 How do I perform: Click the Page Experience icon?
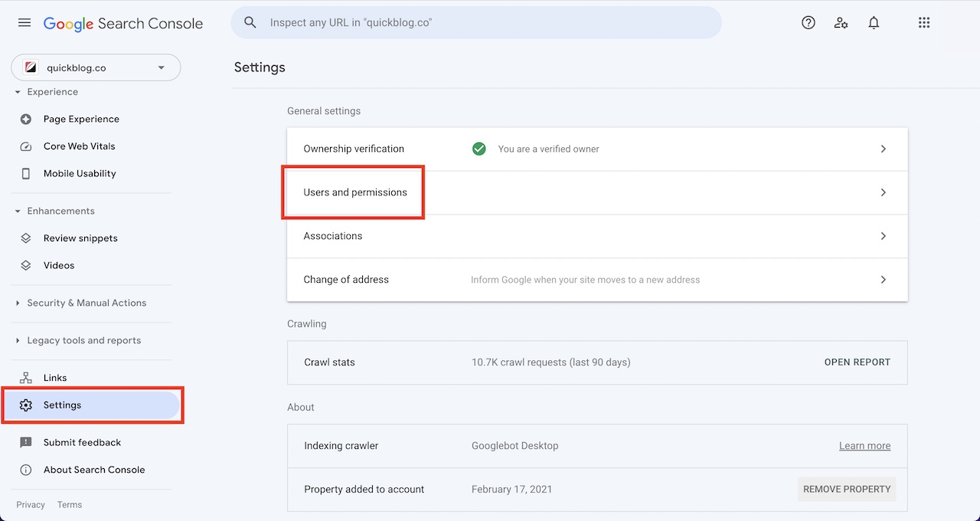point(26,120)
